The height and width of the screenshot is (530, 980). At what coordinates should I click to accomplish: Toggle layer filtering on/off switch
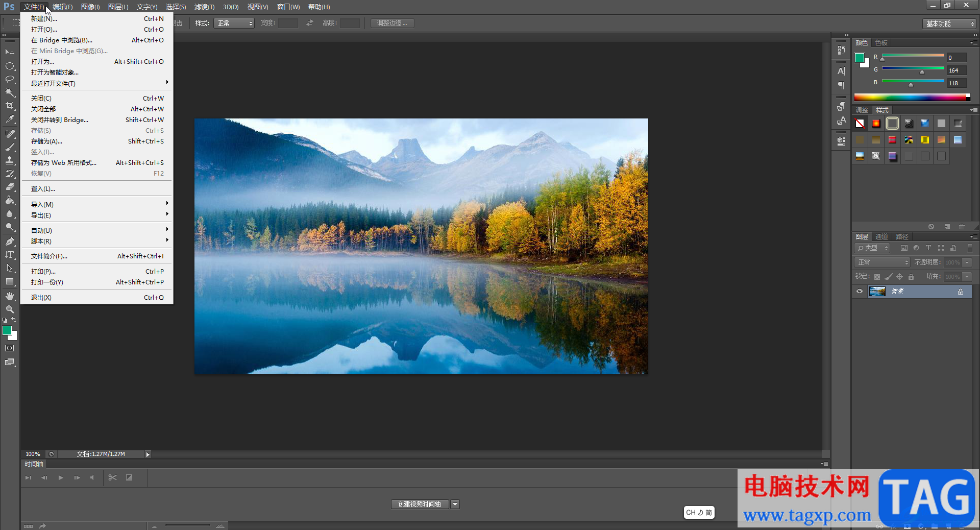pos(970,248)
